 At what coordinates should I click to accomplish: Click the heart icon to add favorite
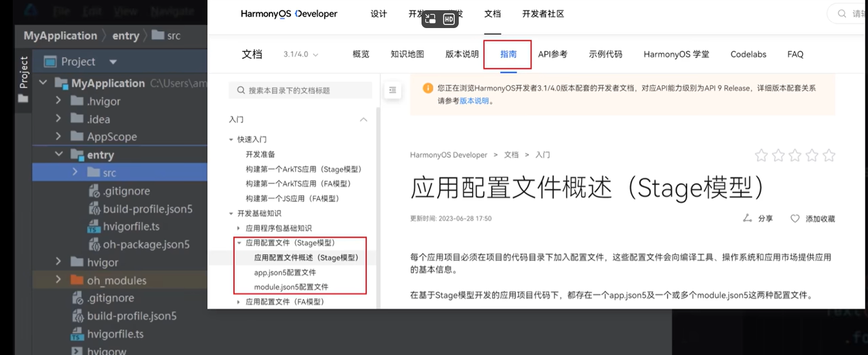coord(795,219)
